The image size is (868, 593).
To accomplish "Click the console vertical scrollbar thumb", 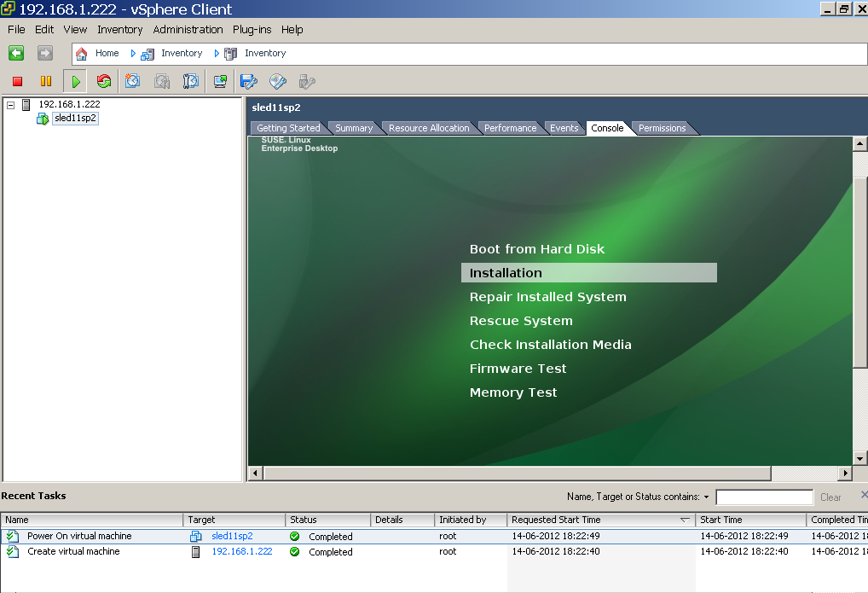I will coord(859,273).
